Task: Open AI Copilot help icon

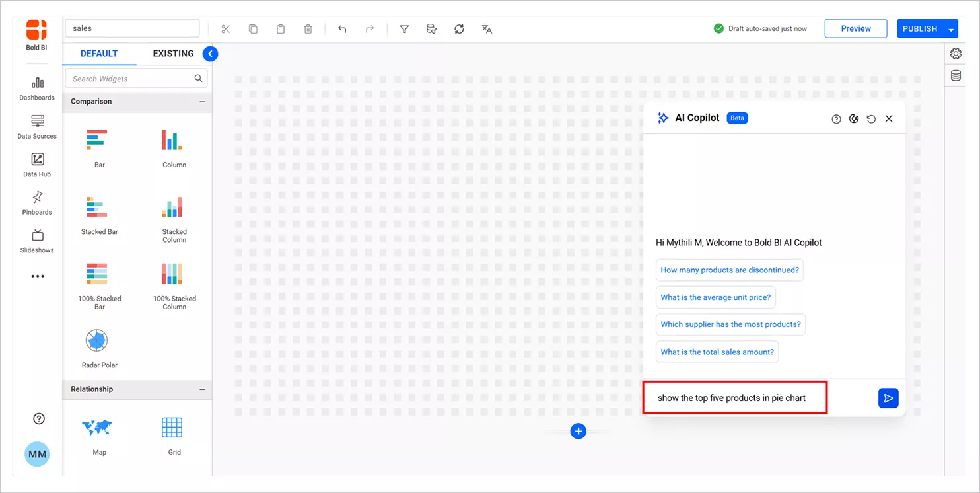Action: [x=836, y=119]
